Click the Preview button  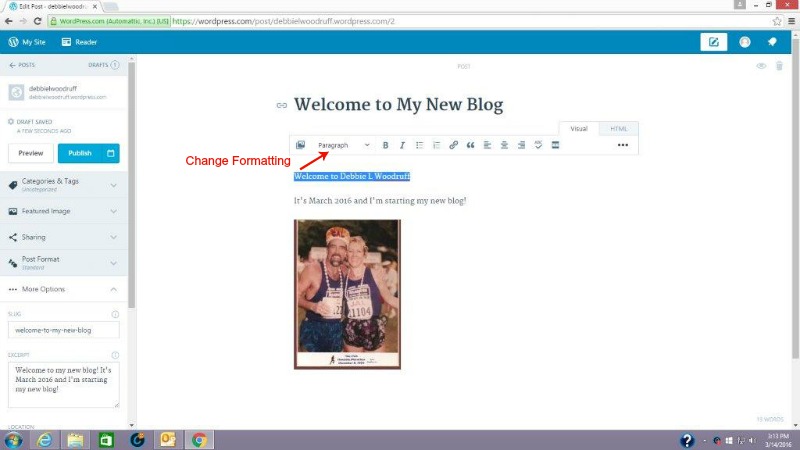click(31, 153)
